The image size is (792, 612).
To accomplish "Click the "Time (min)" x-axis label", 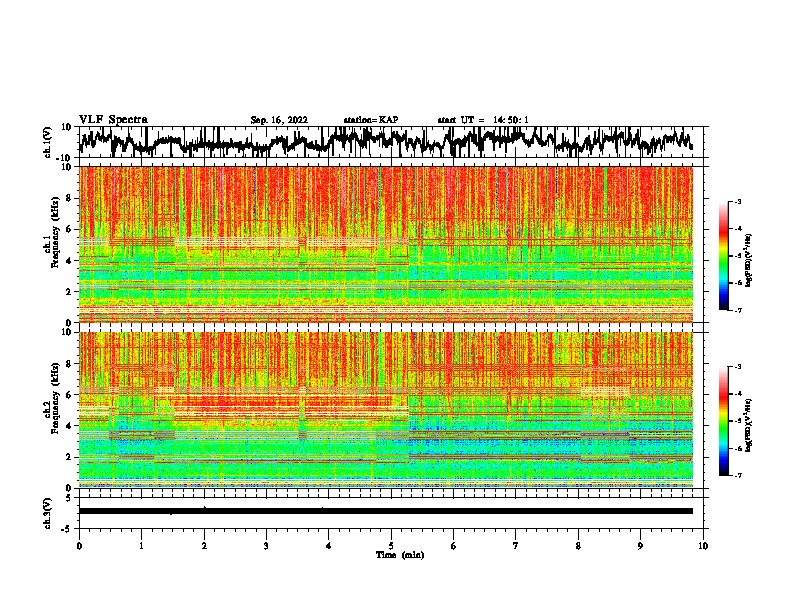I will coord(400,555).
